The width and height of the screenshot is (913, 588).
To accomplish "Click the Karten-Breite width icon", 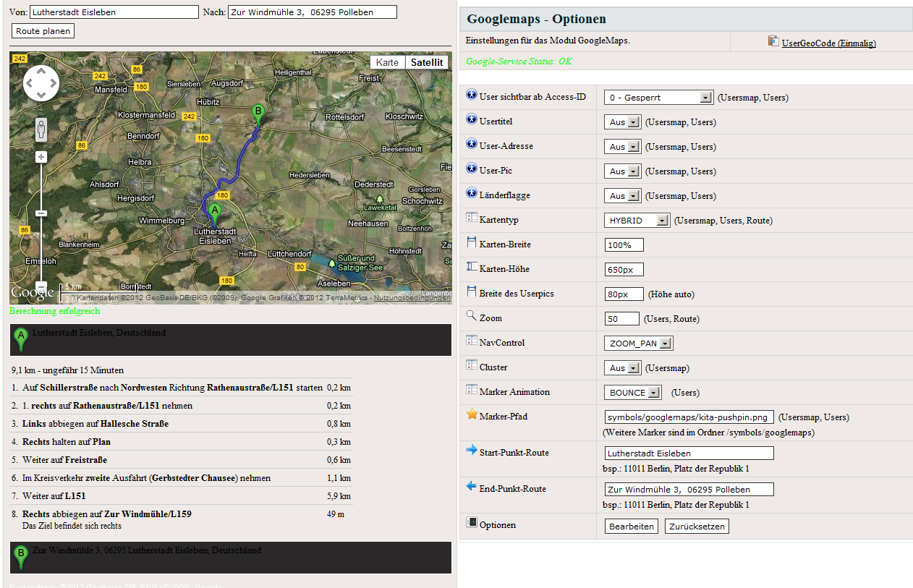I will pyautogui.click(x=472, y=242).
